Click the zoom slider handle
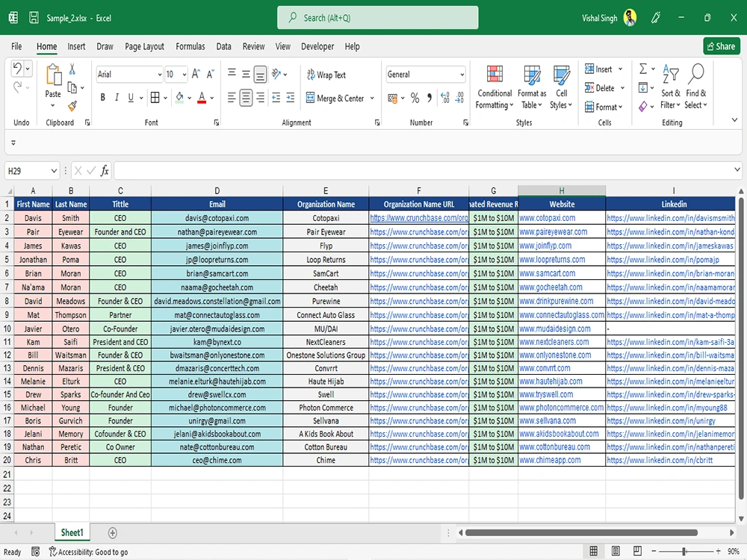 684,552
